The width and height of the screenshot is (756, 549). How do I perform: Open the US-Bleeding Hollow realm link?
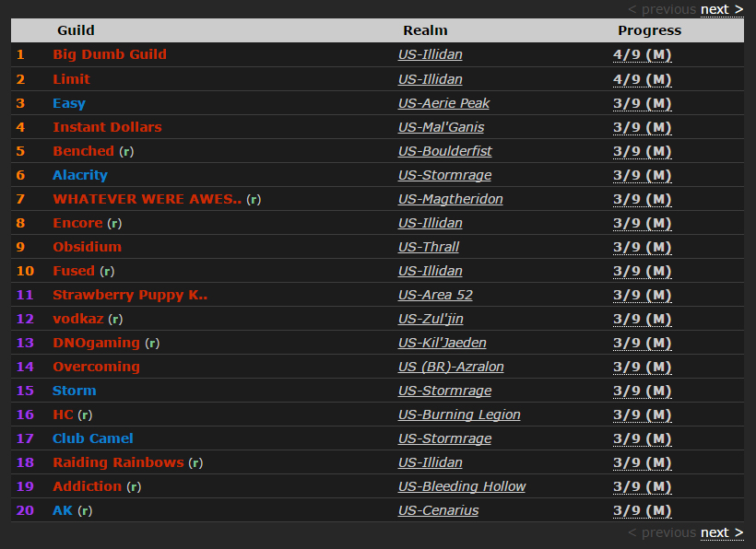coord(461,486)
